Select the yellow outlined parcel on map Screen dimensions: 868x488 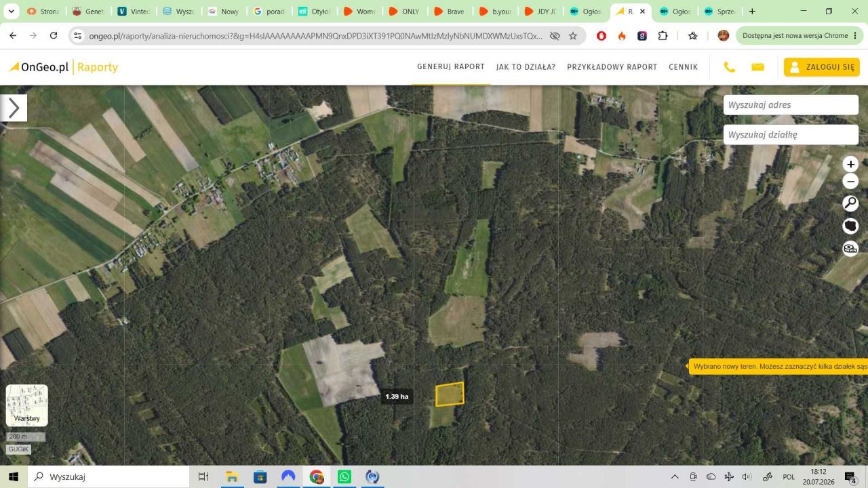[450, 394]
